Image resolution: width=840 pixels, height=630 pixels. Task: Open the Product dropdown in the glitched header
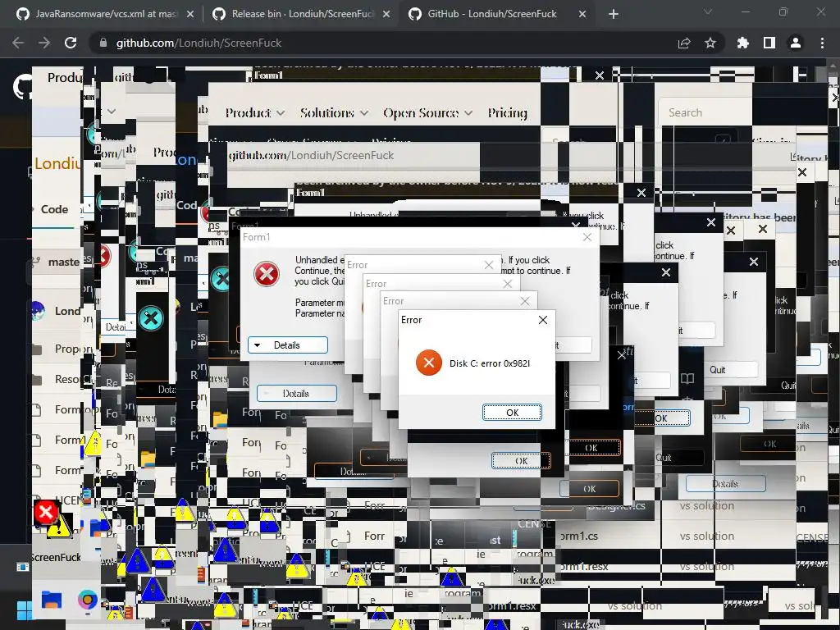(x=254, y=113)
